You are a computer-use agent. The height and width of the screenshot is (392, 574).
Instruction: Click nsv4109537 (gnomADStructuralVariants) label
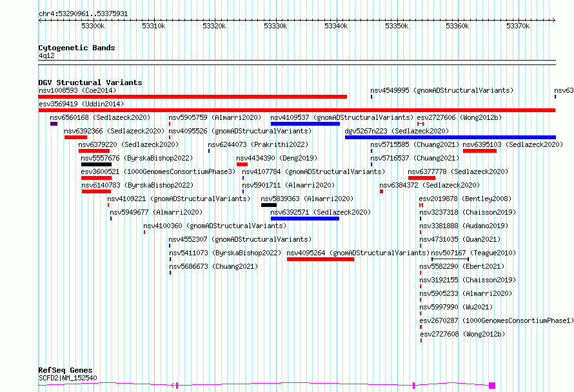click(342, 117)
